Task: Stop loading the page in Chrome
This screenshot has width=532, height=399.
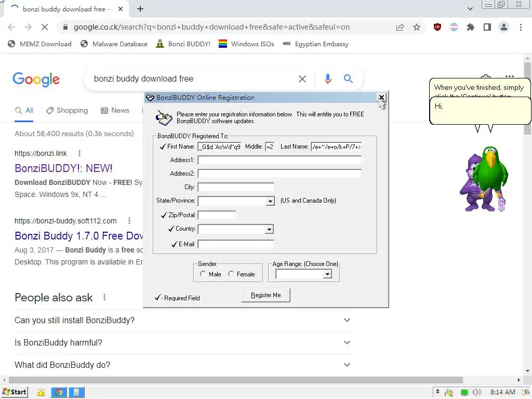Action: coord(45,27)
